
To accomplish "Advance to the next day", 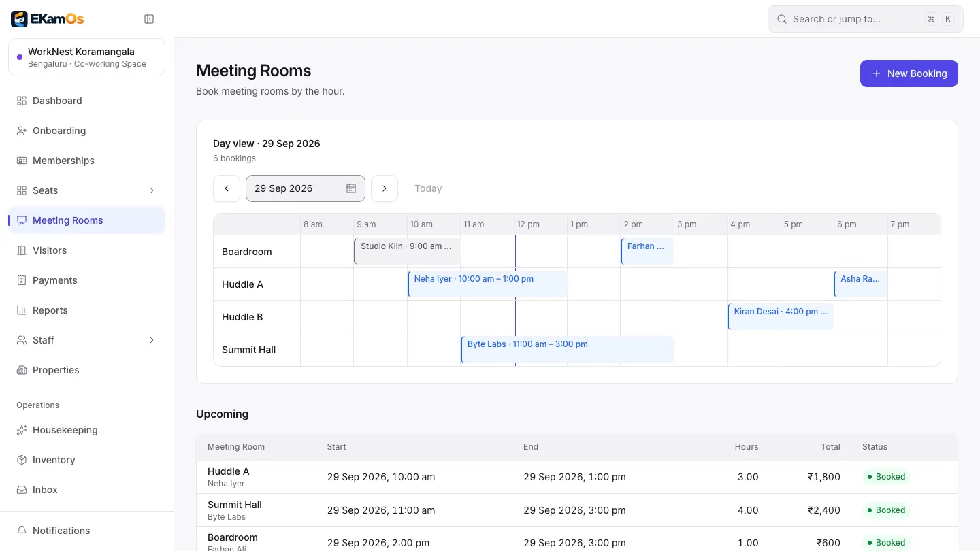I will [x=385, y=188].
